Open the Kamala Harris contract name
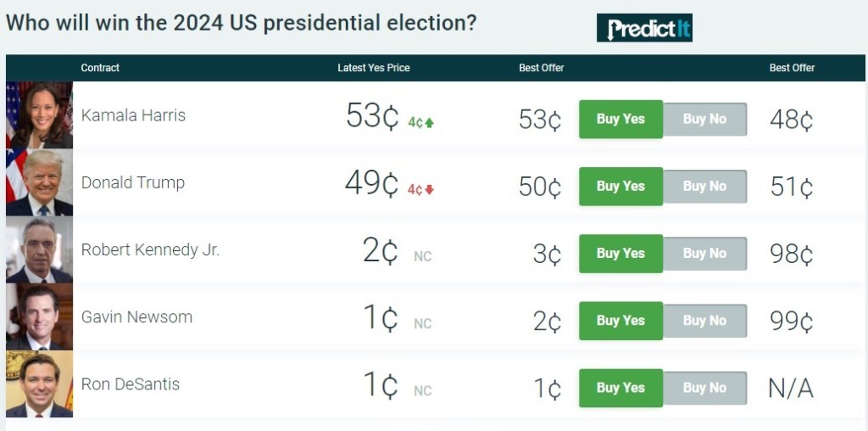This screenshot has height=431, width=868. pos(133,115)
